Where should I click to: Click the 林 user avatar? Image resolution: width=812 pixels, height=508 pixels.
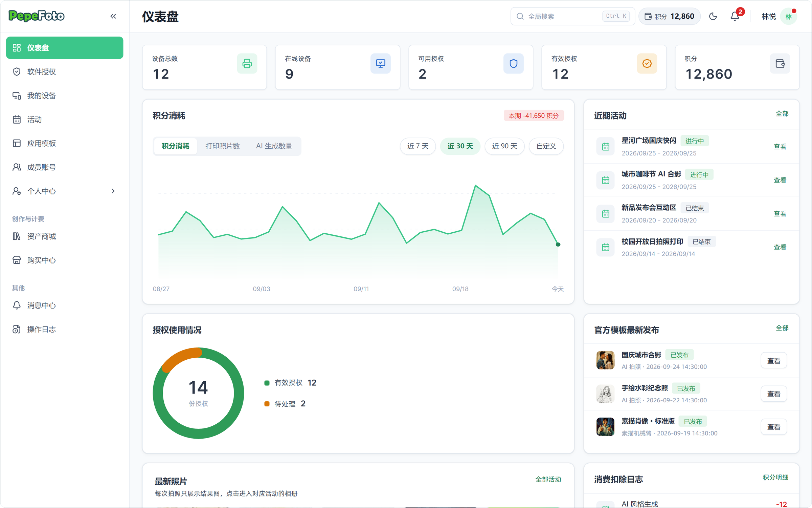[x=789, y=16]
